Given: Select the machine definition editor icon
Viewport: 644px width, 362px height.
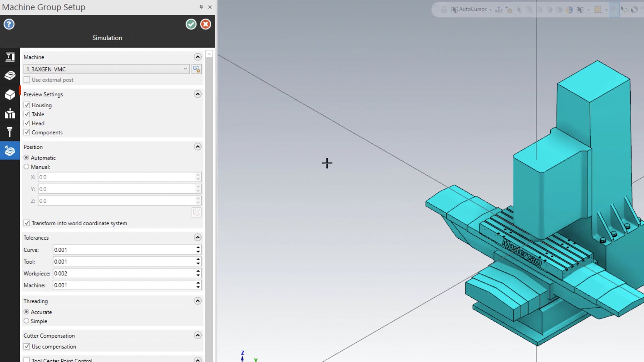Looking at the screenshot, I should [196, 69].
